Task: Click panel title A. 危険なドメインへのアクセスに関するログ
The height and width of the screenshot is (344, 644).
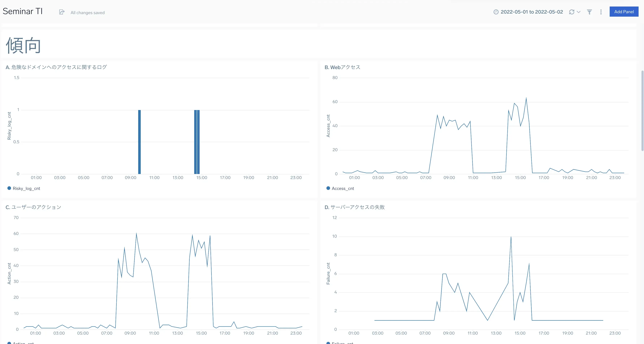Action: pyautogui.click(x=56, y=67)
